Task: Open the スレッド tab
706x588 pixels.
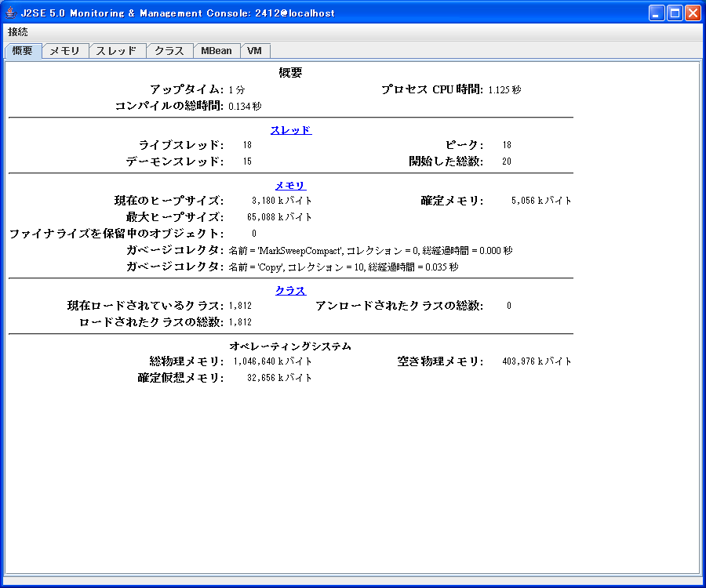Action: pos(117,51)
